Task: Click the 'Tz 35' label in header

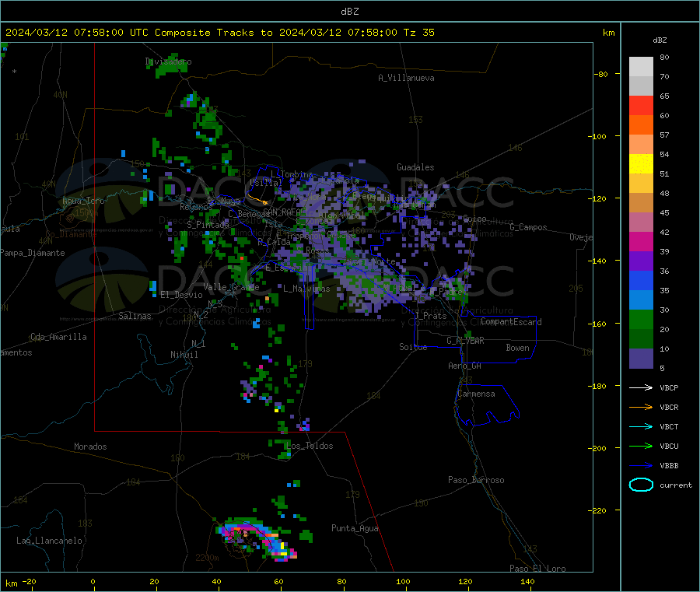Action: [x=419, y=33]
